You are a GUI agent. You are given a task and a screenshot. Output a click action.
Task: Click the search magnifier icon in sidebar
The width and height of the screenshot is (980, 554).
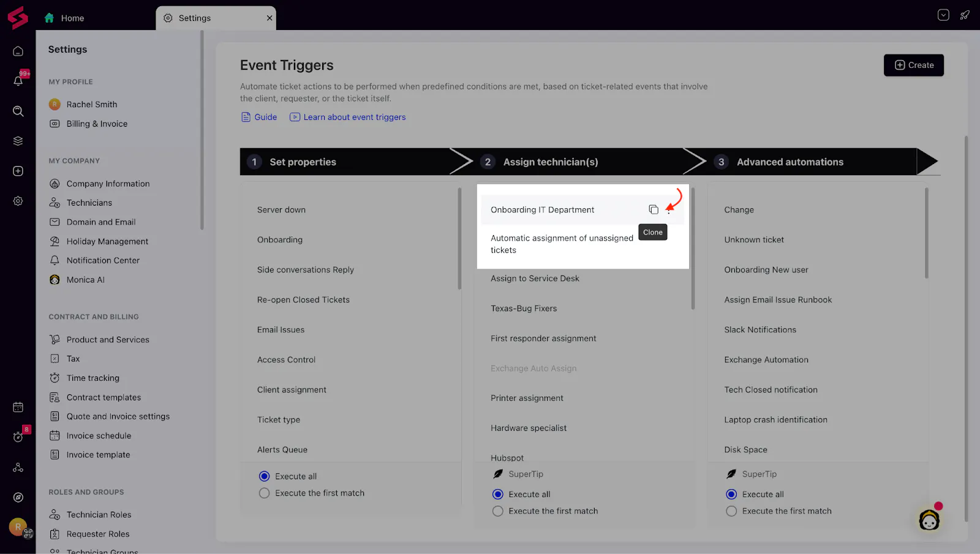point(18,111)
